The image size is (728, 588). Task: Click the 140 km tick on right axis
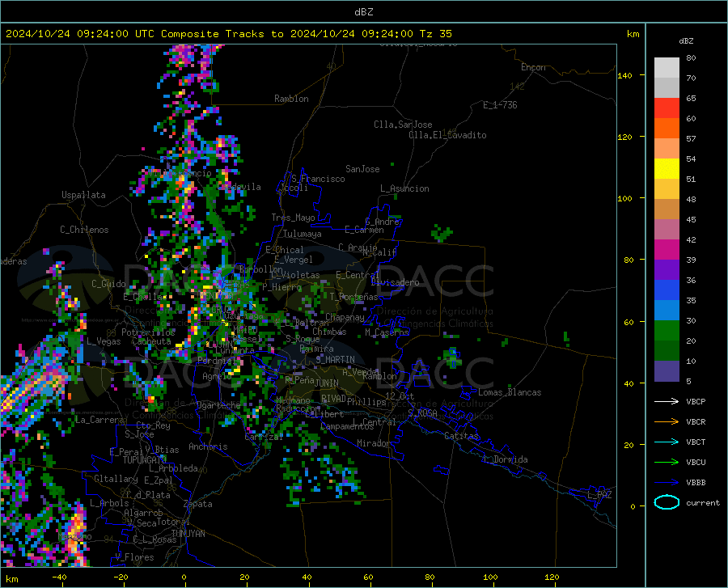point(625,75)
